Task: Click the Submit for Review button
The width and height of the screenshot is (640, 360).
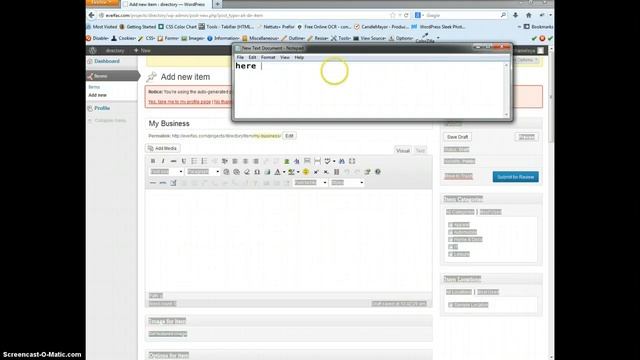Action: [x=516, y=177]
